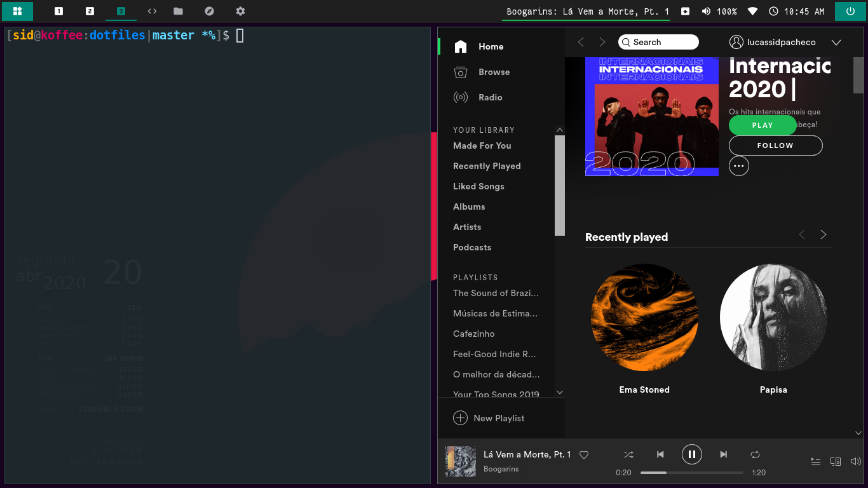Skip to the previous track
This screenshot has width=868, height=488.
pos(660,454)
